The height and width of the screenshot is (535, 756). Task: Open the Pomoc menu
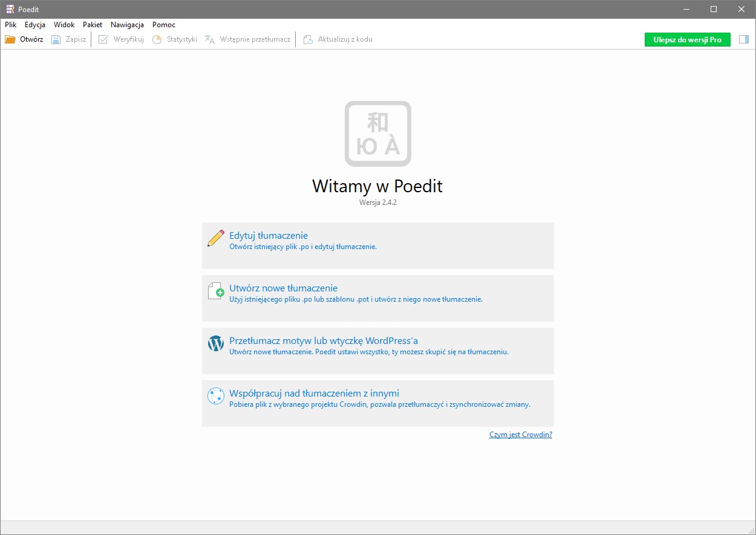[164, 25]
